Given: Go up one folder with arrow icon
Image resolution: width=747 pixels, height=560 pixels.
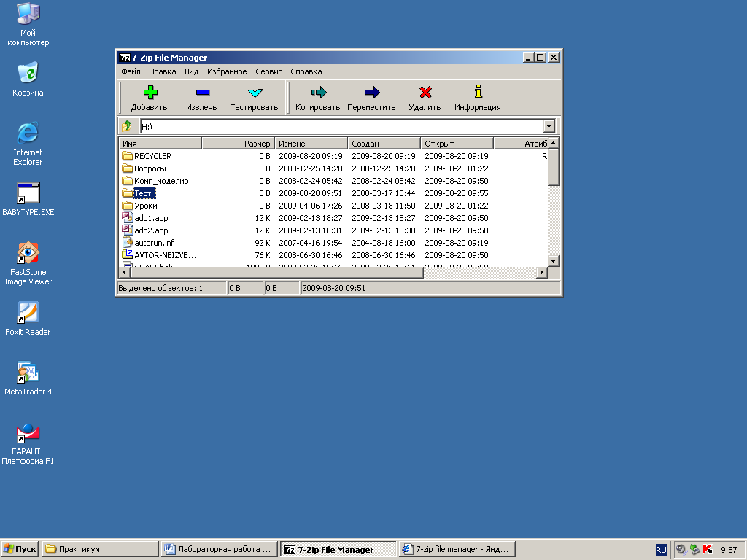Looking at the screenshot, I should pyautogui.click(x=127, y=126).
